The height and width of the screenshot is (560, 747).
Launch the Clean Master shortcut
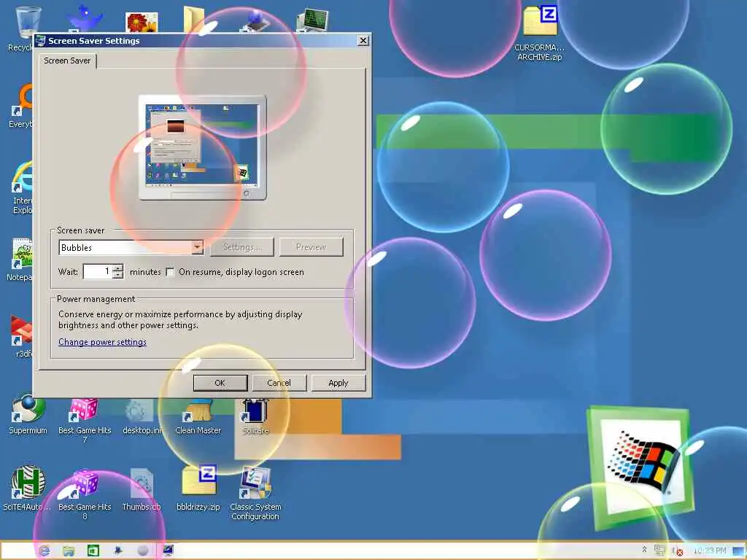pyautogui.click(x=198, y=416)
